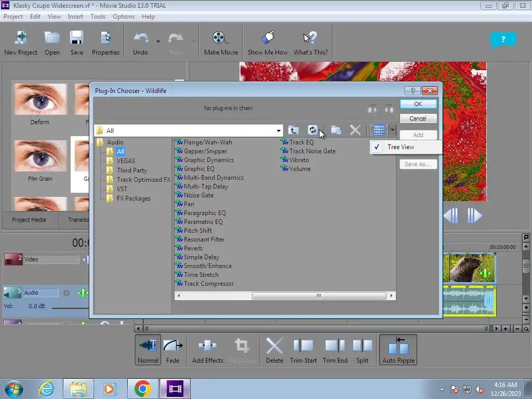
Task: Click the Film Grain effect thumbnail
Action: (40, 156)
